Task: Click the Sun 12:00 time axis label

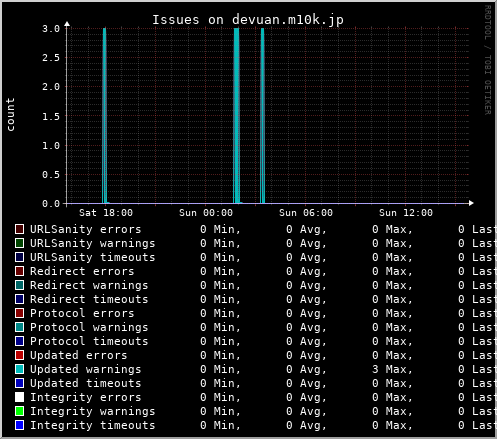Action: coord(406,213)
